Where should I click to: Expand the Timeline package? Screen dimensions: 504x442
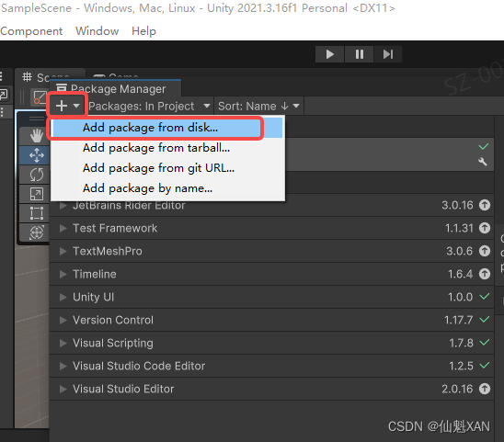pyautogui.click(x=63, y=275)
